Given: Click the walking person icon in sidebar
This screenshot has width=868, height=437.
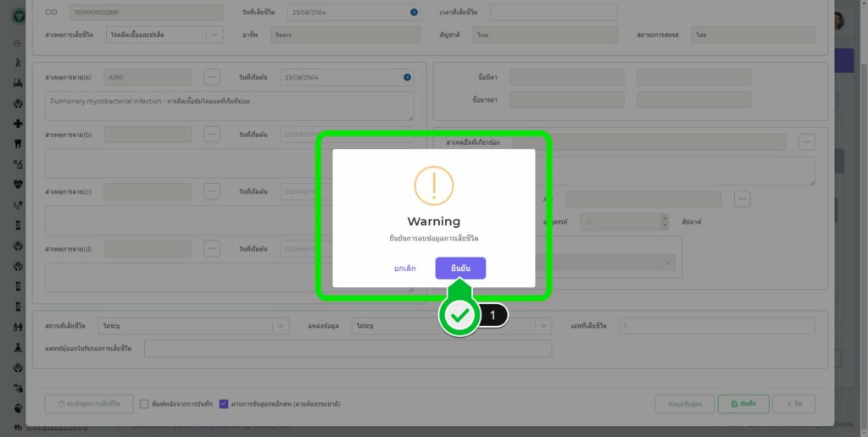Looking at the screenshot, I should tap(18, 63).
